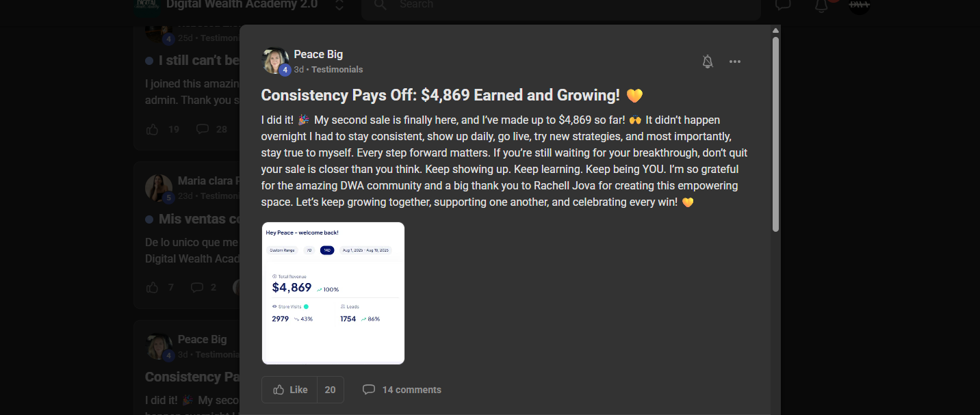This screenshot has width=980, height=415.
Task: Open the 28 comments icon on background post
Action: [x=203, y=129]
